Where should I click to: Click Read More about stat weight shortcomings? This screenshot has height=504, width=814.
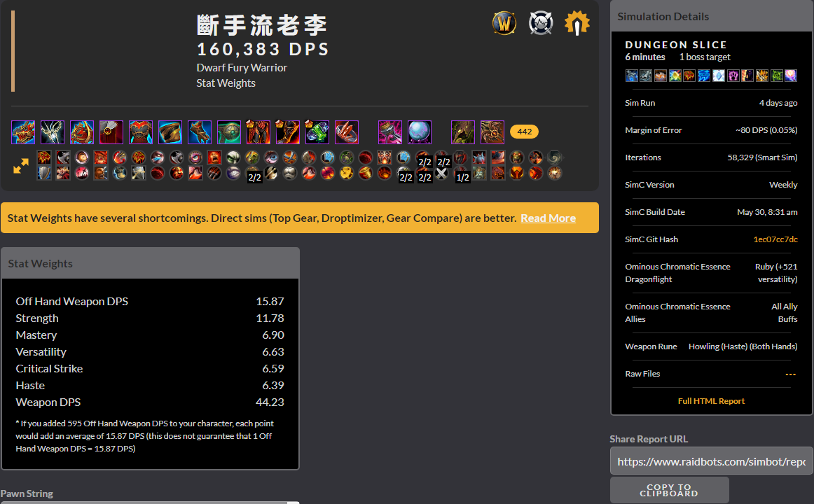pos(548,218)
